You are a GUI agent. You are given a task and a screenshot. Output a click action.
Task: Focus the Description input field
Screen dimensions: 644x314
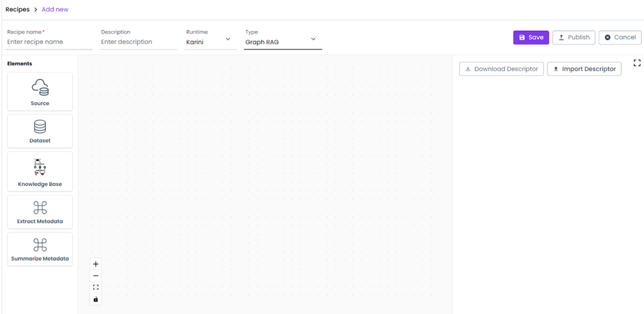pyautogui.click(x=138, y=42)
